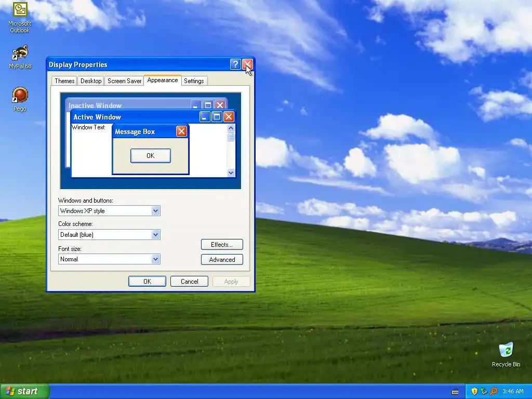The image size is (532, 399).
Task: Click the Cancel button
Action: pyautogui.click(x=189, y=281)
